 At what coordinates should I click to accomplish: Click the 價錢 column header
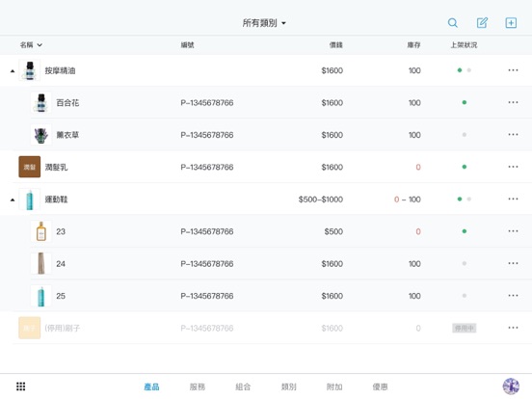tap(336, 44)
